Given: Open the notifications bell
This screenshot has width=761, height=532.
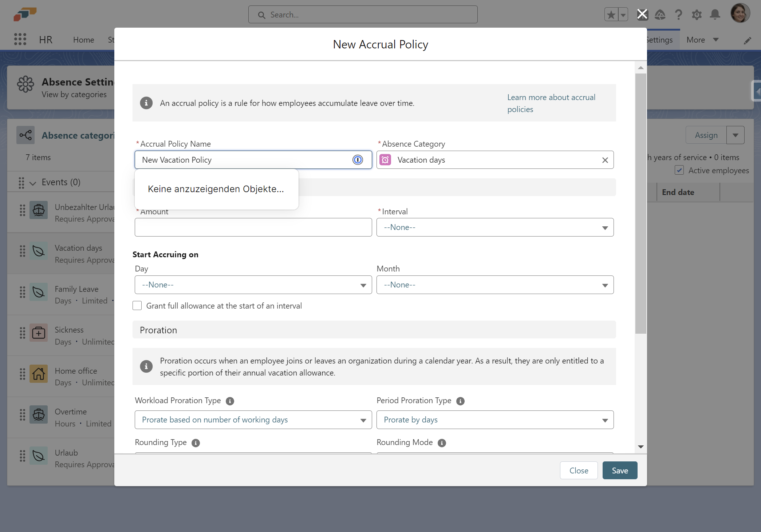Looking at the screenshot, I should point(715,15).
